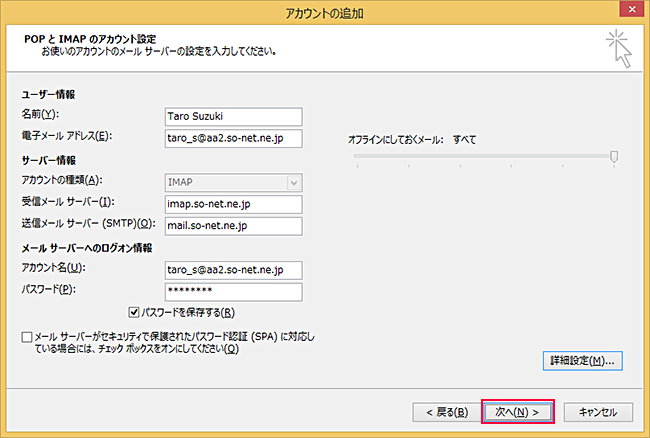
Task: Click the masked パスワード input field
Action: [x=233, y=291]
